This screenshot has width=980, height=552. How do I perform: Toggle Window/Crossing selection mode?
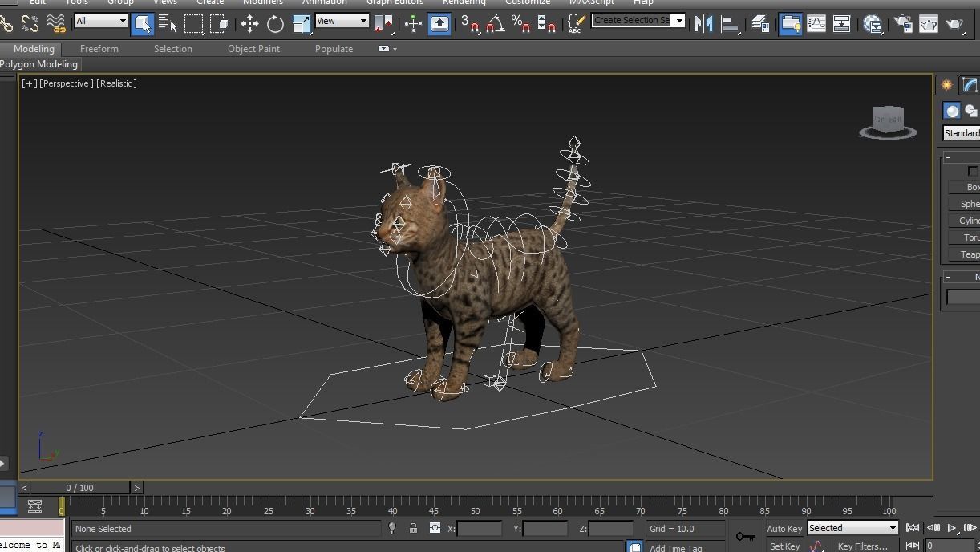pos(219,24)
